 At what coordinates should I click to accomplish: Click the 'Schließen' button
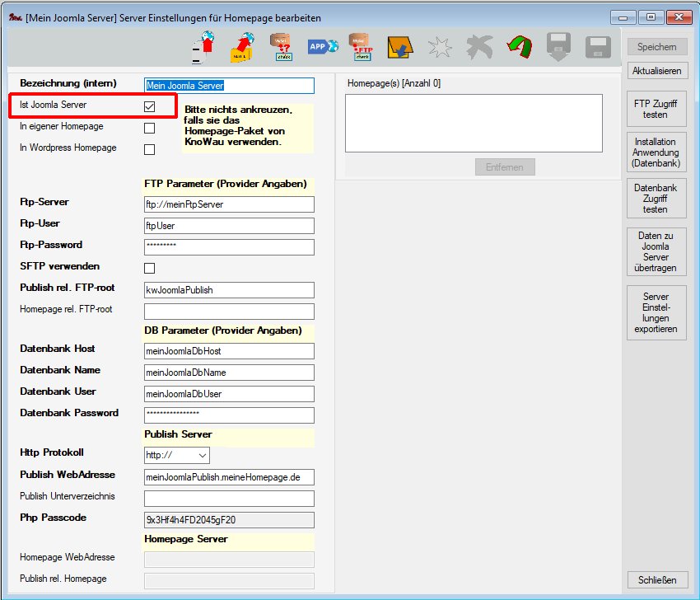[x=656, y=579]
